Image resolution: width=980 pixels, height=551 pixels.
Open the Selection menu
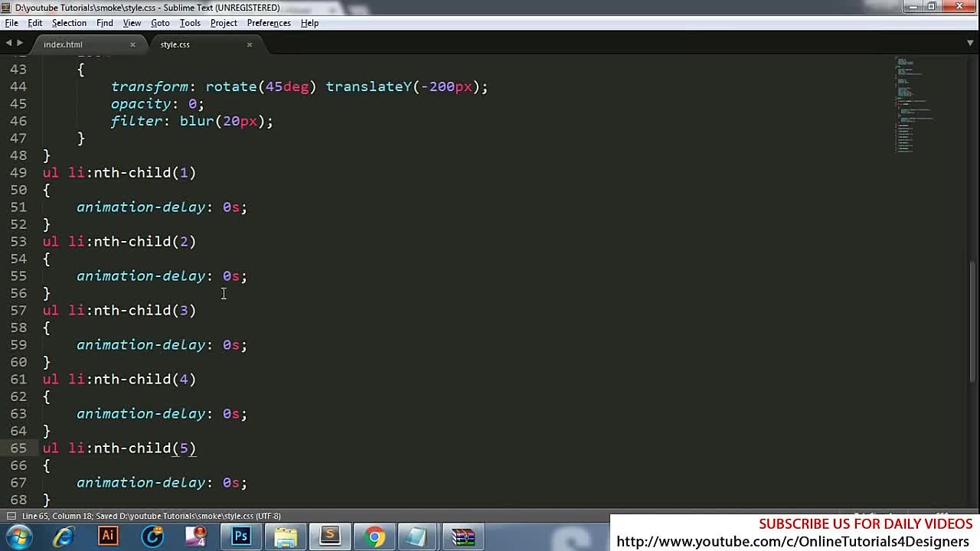69,23
